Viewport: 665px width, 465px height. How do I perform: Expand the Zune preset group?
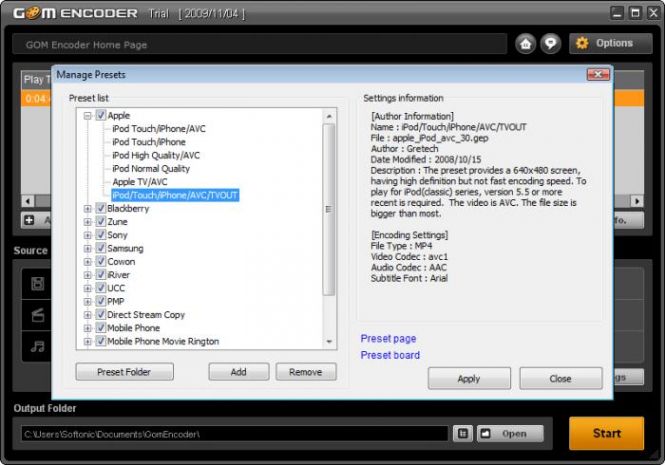click(88, 221)
